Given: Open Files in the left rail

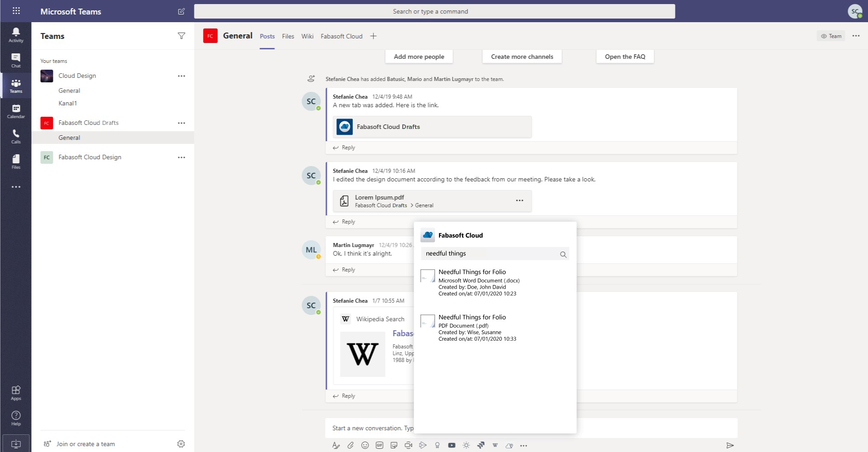Looking at the screenshot, I should pyautogui.click(x=16, y=162).
